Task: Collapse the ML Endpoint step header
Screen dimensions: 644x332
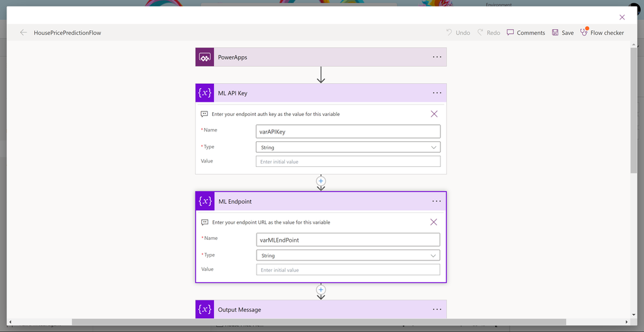Action: click(x=321, y=201)
